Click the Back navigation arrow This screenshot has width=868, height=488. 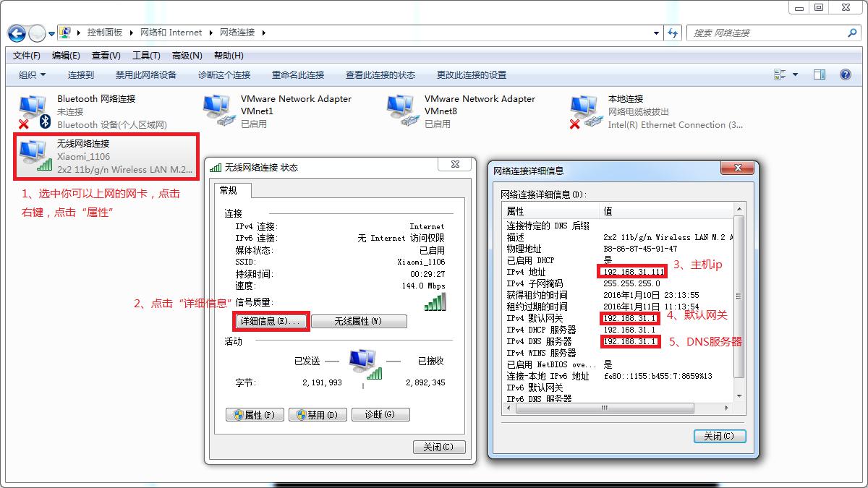click(17, 33)
